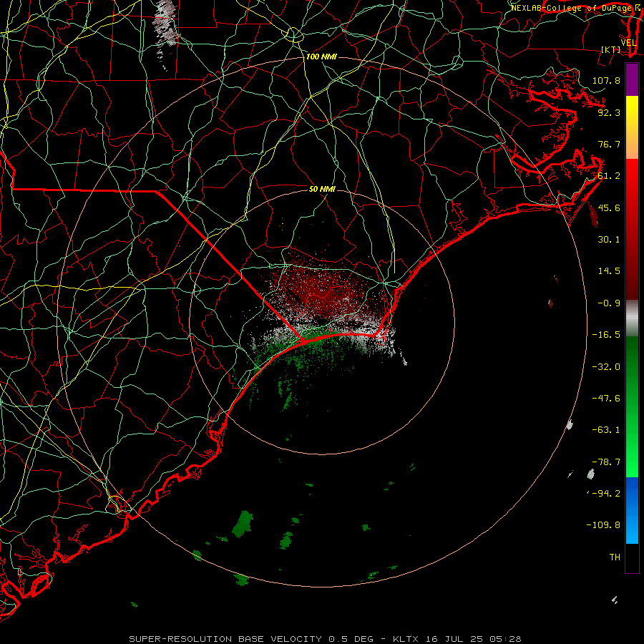Viewport: 644px width, 644px height.
Task: Click the 30.1 velocity scale value
Action: click(x=609, y=240)
